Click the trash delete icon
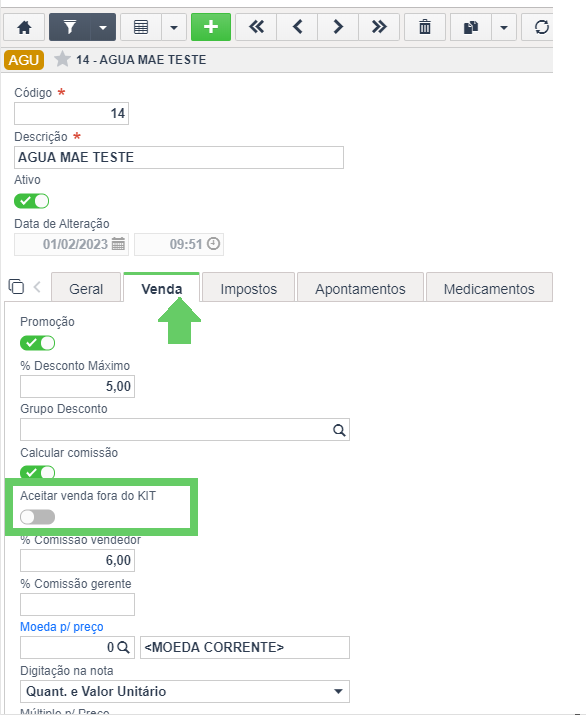Viewport: 586px width, 715px height. pyautogui.click(x=425, y=27)
